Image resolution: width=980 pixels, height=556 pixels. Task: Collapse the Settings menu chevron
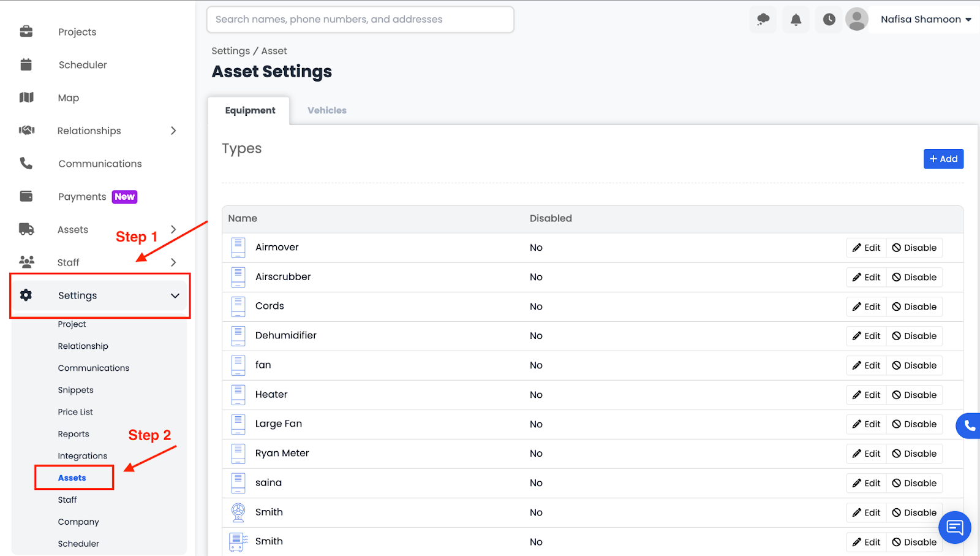[x=175, y=295]
